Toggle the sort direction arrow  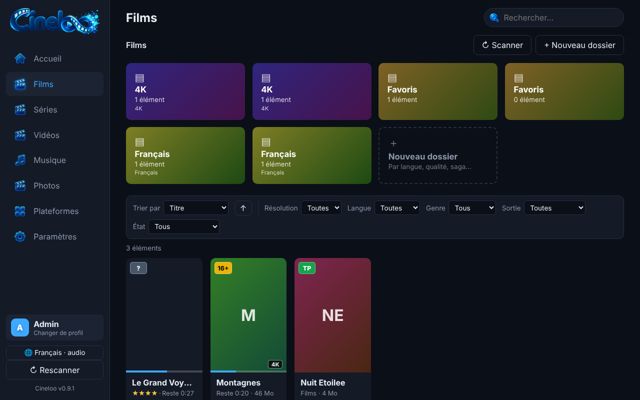(243, 208)
